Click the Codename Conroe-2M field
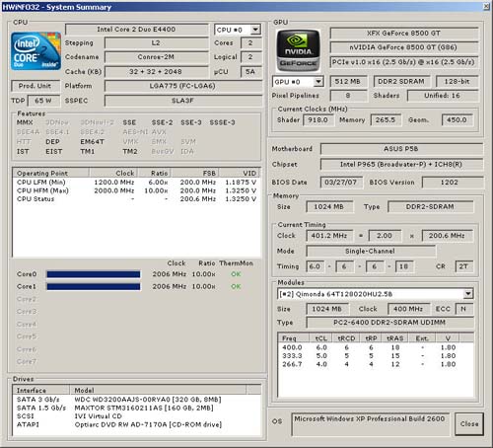Image resolution: width=493 pixels, height=448 pixels. 156,57
